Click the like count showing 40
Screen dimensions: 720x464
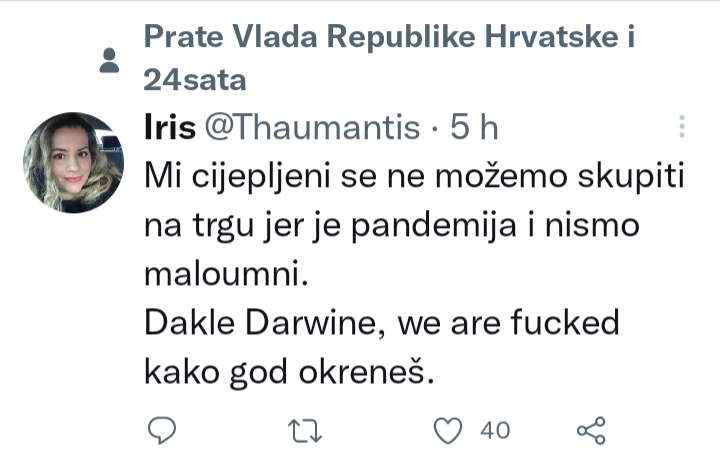pyautogui.click(x=495, y=430)
